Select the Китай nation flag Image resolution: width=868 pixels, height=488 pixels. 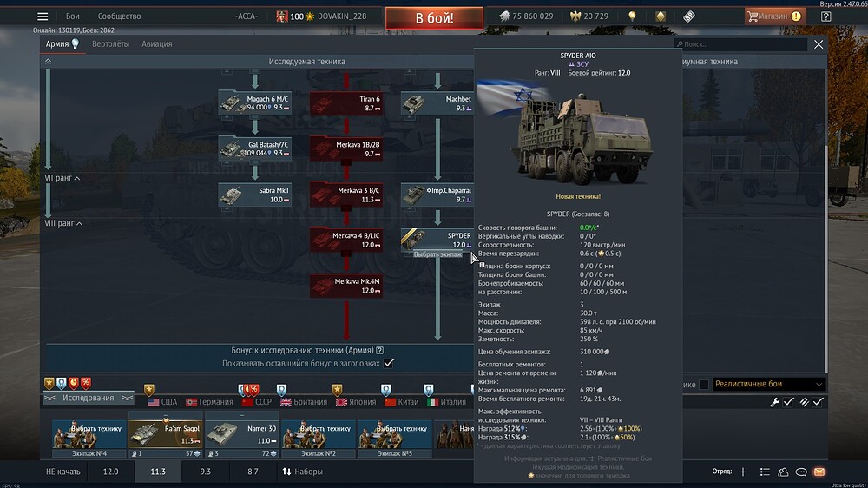pyautogui.click(x=401, y=401)
